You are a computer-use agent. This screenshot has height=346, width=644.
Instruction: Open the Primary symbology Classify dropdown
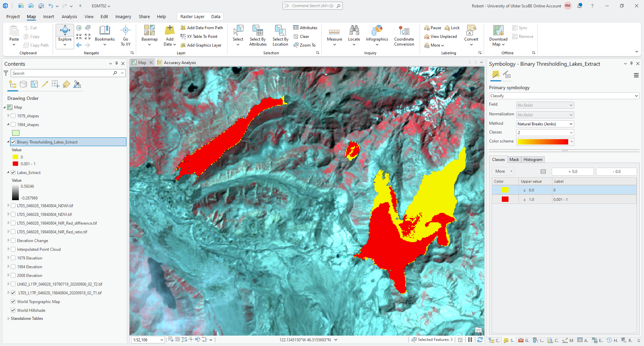(x=564, y=96)
